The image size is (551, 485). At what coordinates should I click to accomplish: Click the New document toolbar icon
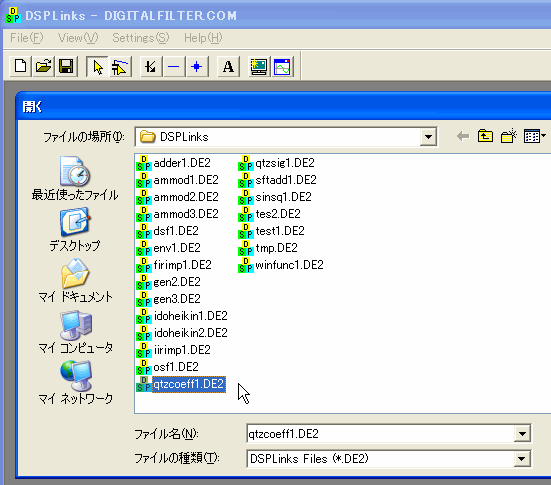point(20,66)
